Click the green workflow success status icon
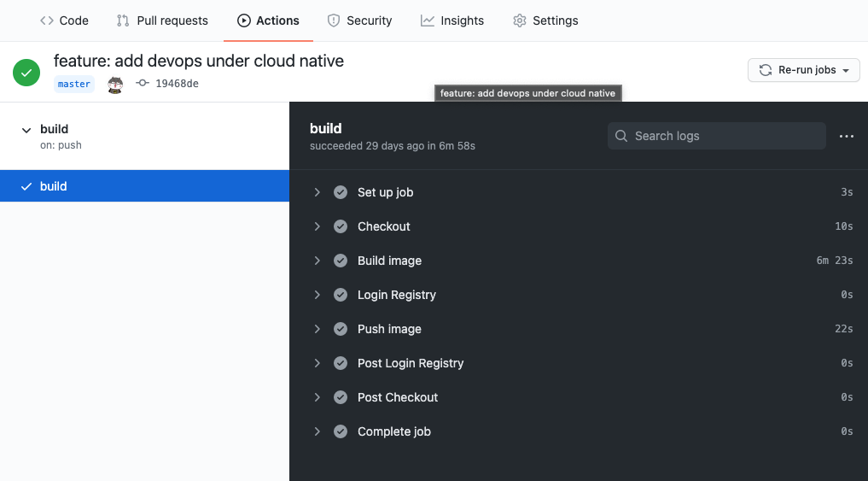 (x=27, y=73)
